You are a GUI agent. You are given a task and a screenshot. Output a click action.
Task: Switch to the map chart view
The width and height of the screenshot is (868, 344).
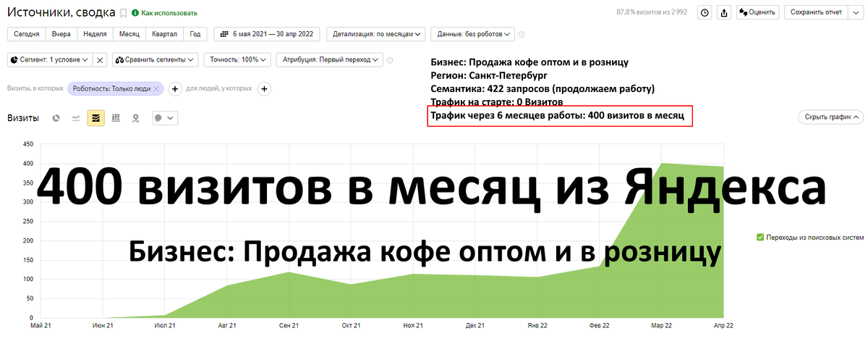click(135, 118)
